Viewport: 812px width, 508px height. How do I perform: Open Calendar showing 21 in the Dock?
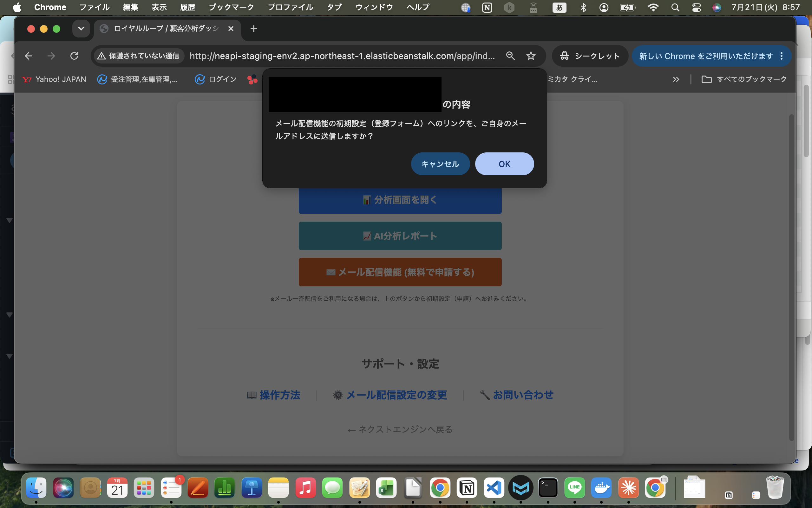coord(117,487)
